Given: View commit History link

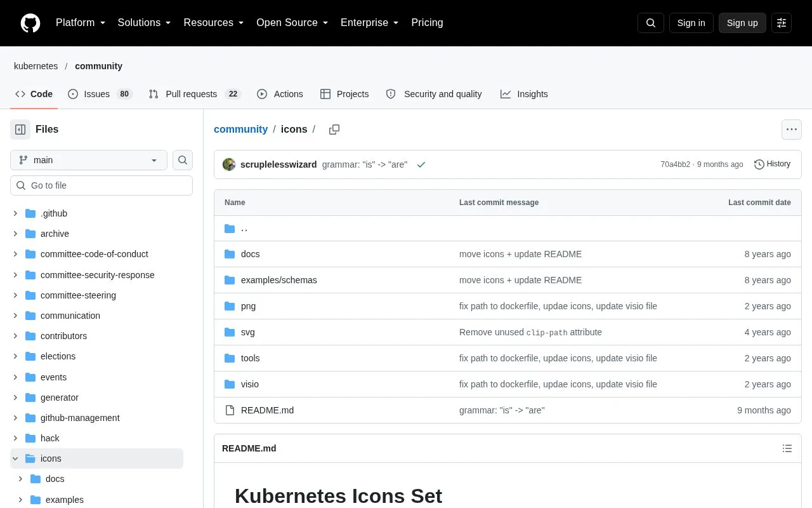Looking at the screenshot, I should 772,164.
